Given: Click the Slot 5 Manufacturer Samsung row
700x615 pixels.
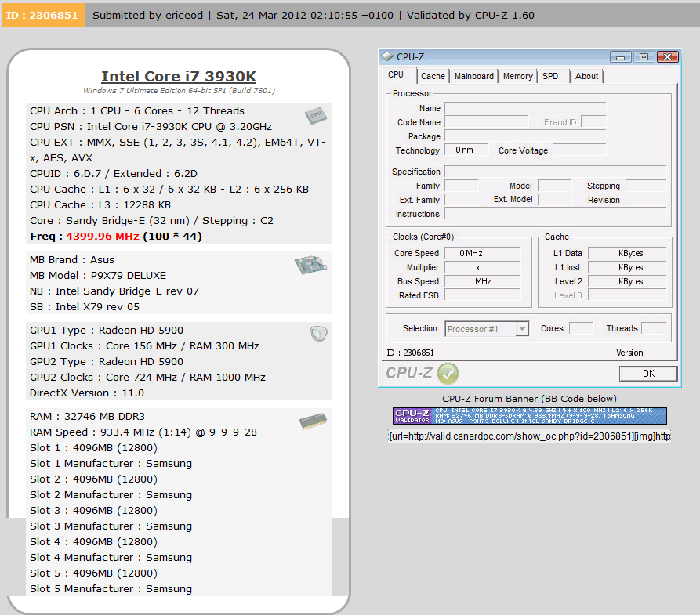Looking at the screenshot, I should click(x=111, y=588).
